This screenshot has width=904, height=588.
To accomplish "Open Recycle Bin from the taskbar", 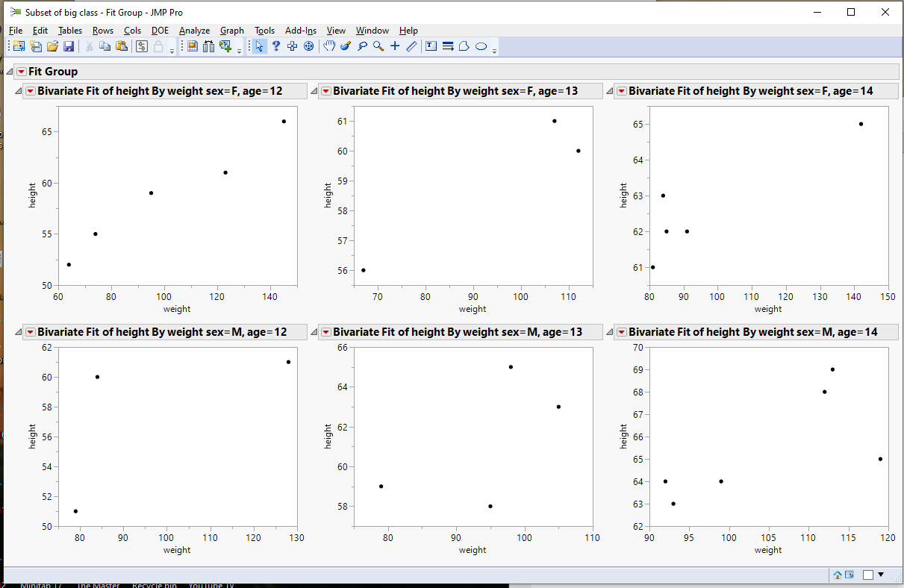I will point(154,584).
